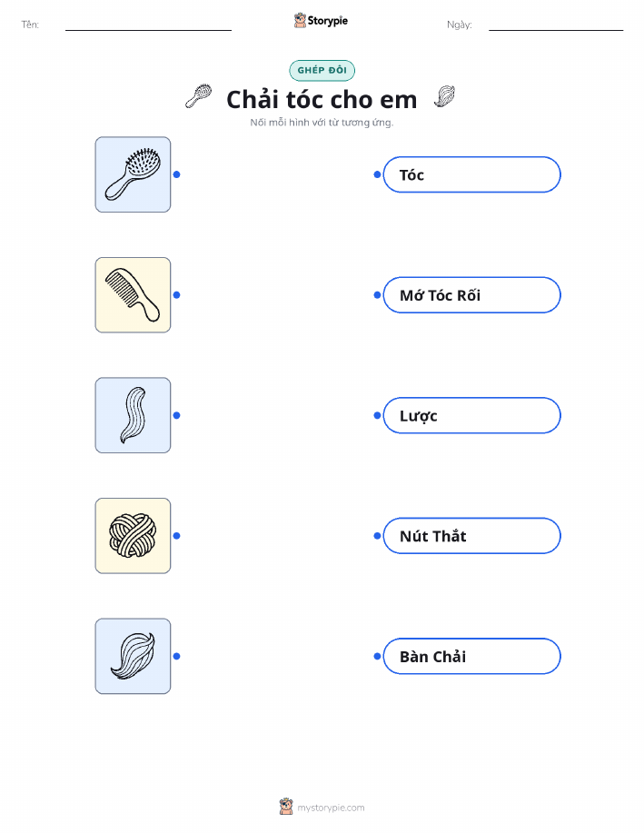The image size is (644, 833).
Task: Choose the Nút Thắt word box
Action: [x=471, y=536]
